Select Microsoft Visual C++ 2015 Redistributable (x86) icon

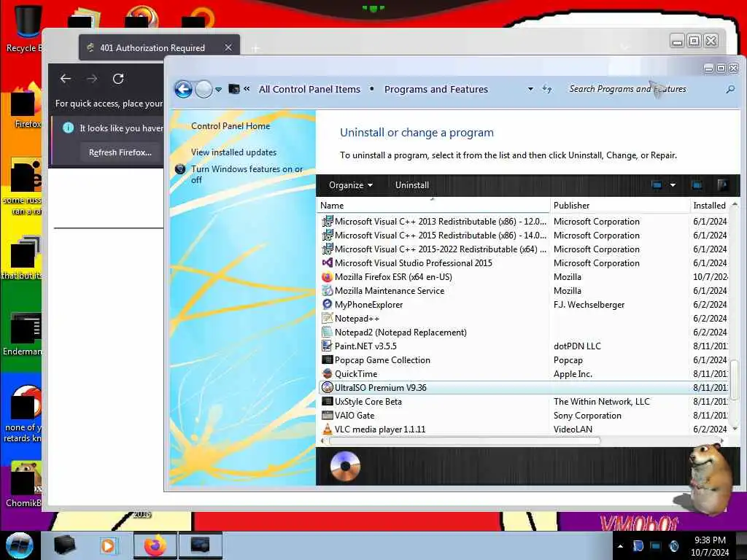pos(328,236)
